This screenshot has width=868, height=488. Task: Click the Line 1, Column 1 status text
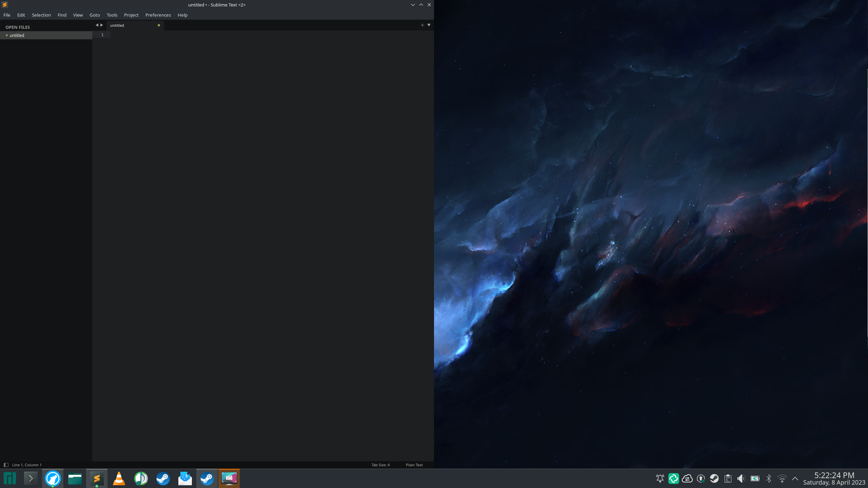[x=27, y=465]
